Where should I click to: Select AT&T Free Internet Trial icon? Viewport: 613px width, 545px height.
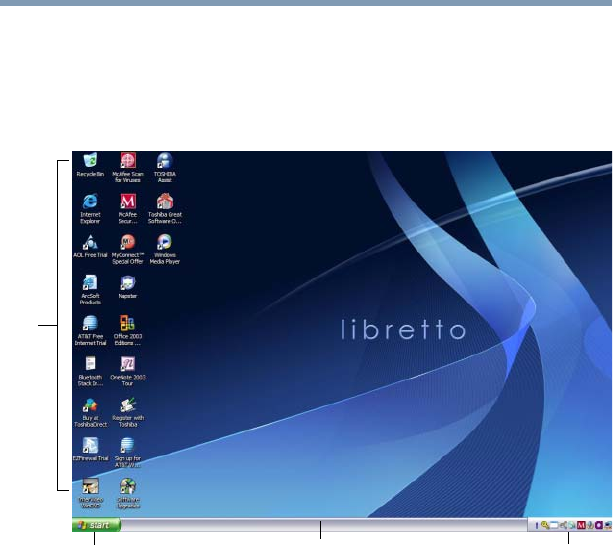point(90,331)
